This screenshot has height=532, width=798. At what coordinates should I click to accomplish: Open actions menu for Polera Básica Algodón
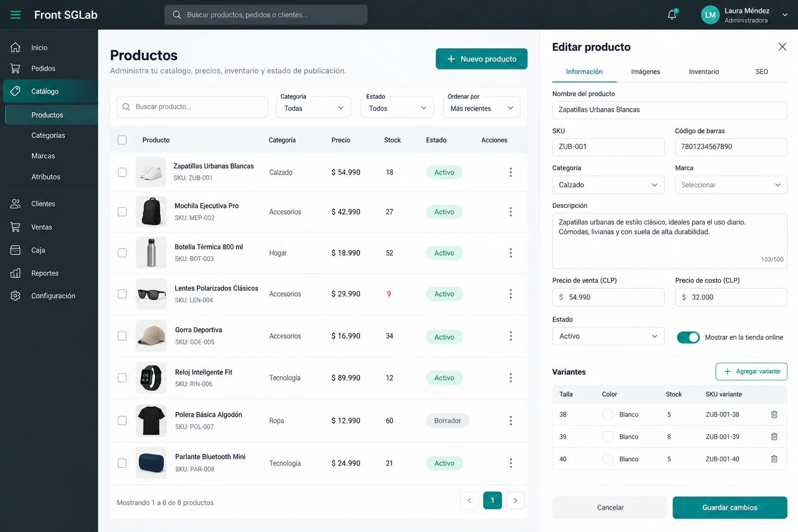[511, 420]
